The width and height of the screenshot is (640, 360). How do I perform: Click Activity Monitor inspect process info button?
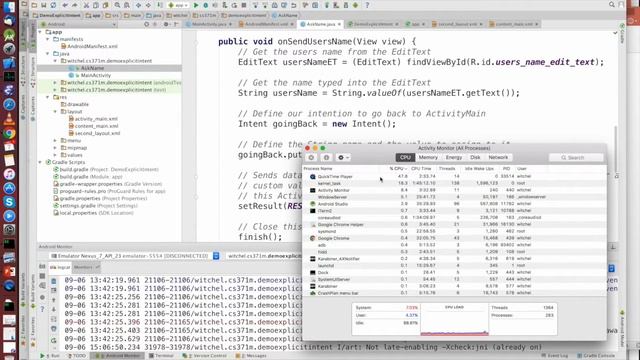pyautogui.click(x=326, y=158)
